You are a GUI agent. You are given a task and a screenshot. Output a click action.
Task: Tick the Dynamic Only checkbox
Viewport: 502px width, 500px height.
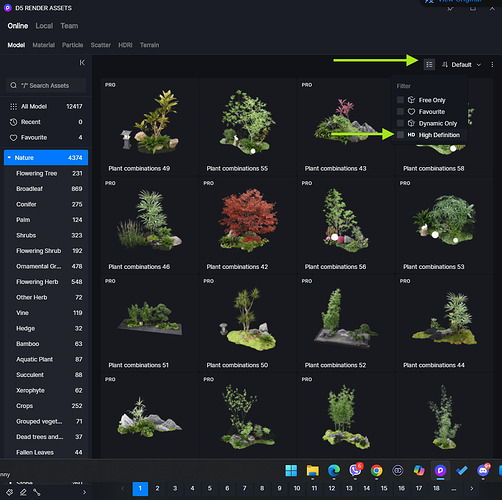click(400, 123)
